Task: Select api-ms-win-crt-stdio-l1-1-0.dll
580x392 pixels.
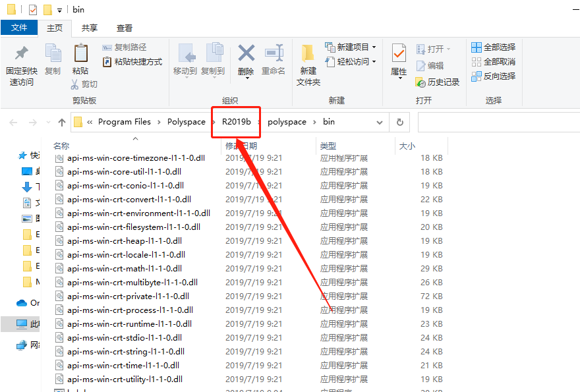Action: pyautogui.click(x=125, y=337)
